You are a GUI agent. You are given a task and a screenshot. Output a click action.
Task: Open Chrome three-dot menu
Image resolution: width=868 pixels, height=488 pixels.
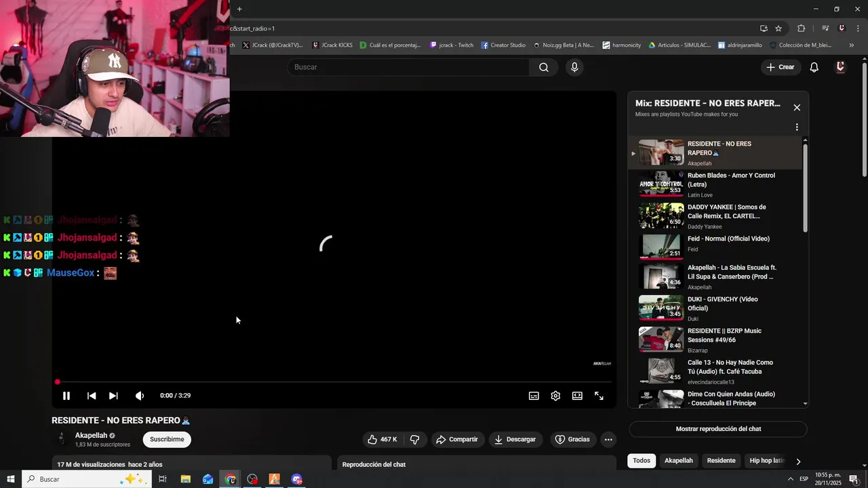[x=856, y=28]
